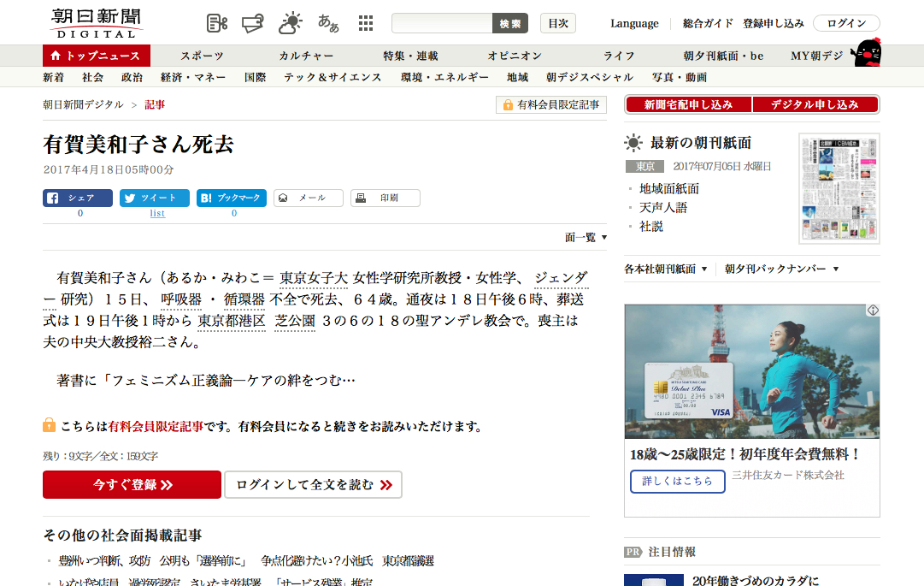Share article via Facebook シェア button
Image resolution: width=924 pixels, height=586 pixels.
pos(78,198)
